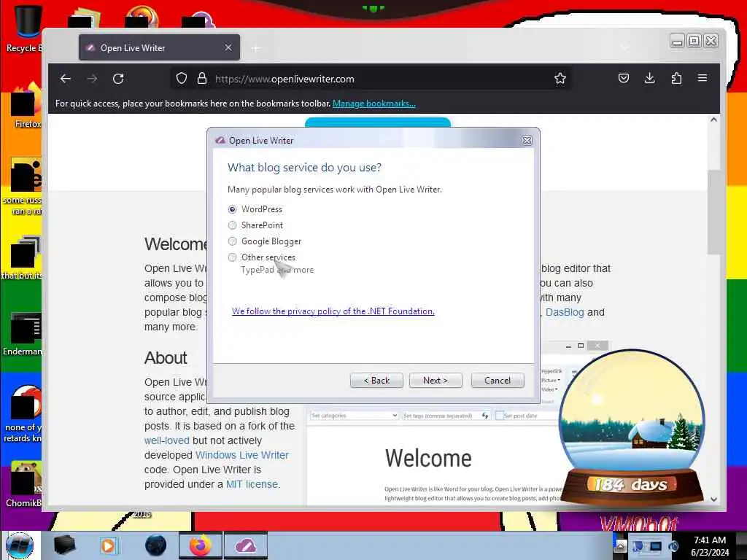
Task: Open the Set categories dropdown in screenshot
Action: [354, 416]
